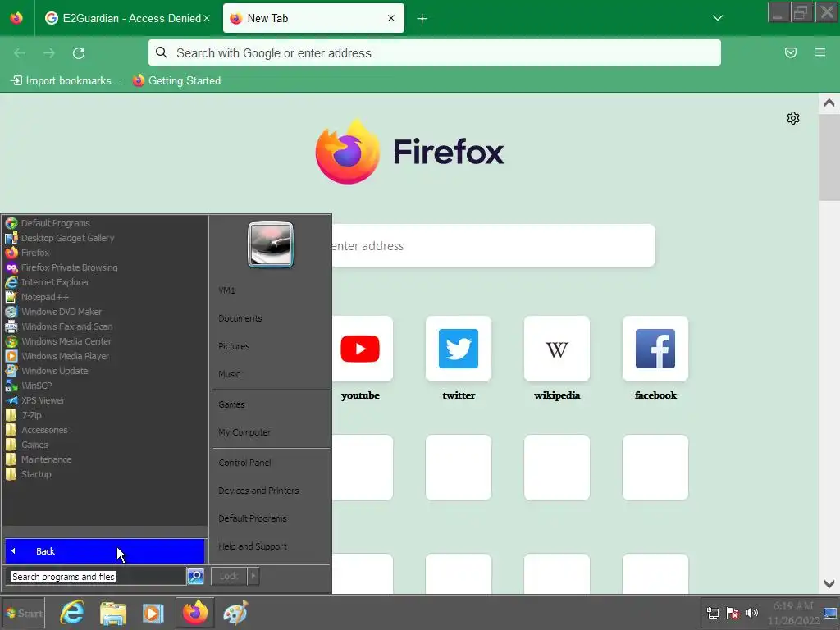Open Documents from Start menu
The height and width of the screenshot is (630, 840).
point(240,318)
